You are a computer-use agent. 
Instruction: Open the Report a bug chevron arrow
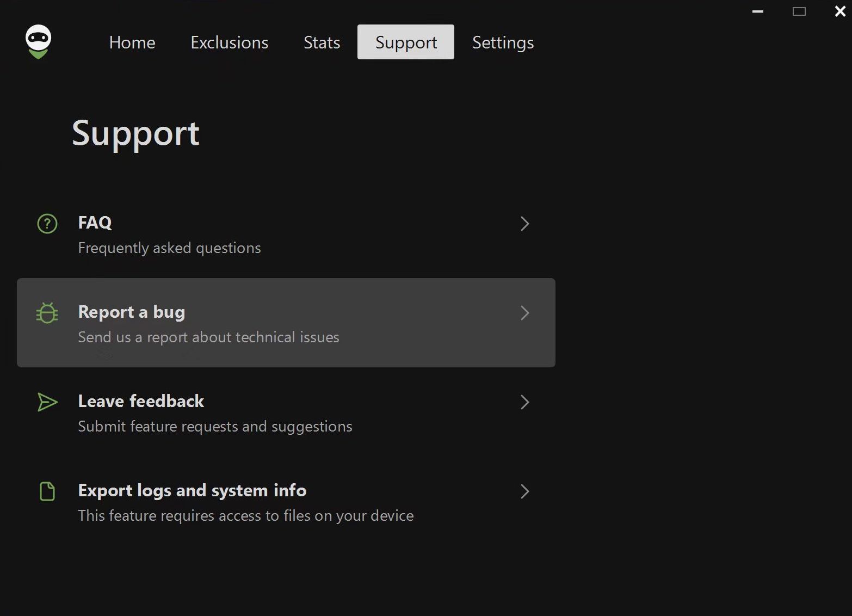(x=524, y=313)
